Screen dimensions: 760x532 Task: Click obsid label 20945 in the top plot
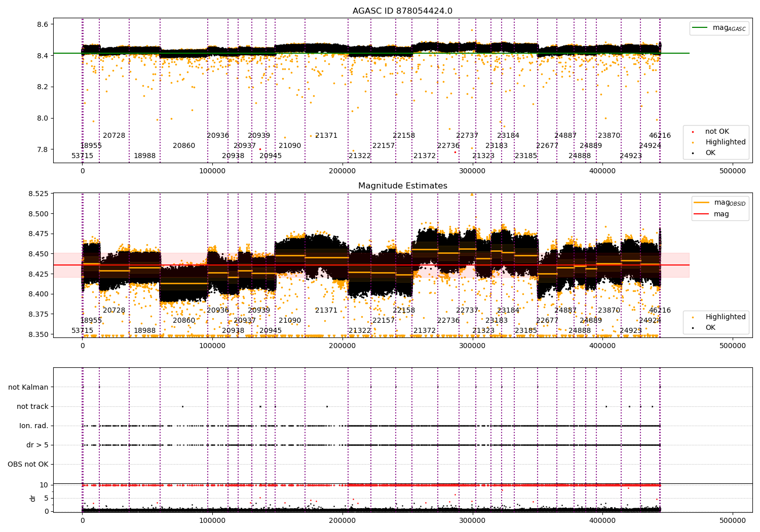pos(271,156)
